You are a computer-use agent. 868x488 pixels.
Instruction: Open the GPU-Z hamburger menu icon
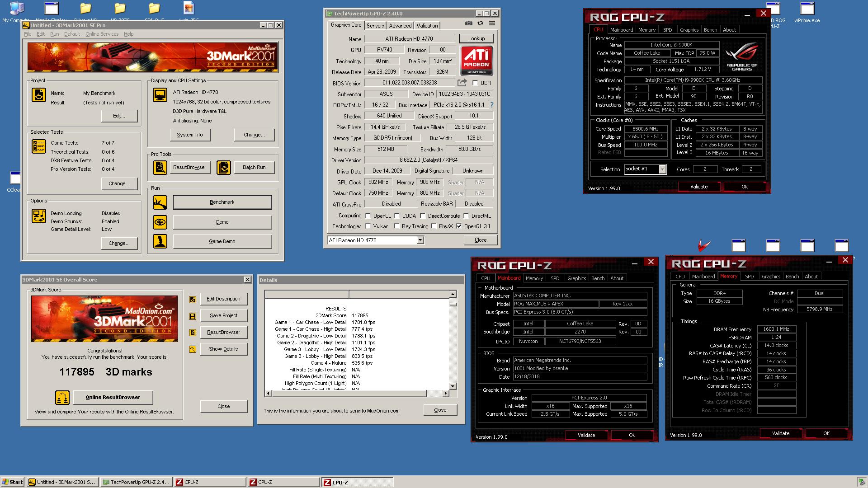click(x=492, y=23)
